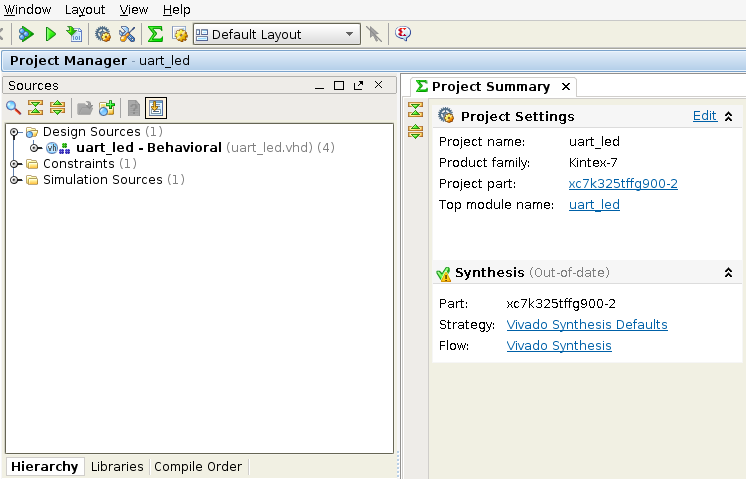
Task: Expand the Design Sources tree node
Action: pos(14,132)
